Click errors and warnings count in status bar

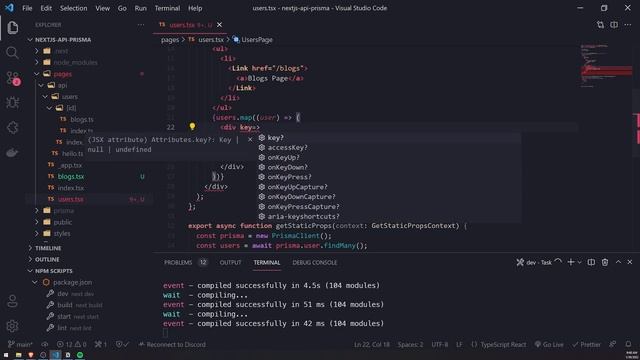point(71,344)
